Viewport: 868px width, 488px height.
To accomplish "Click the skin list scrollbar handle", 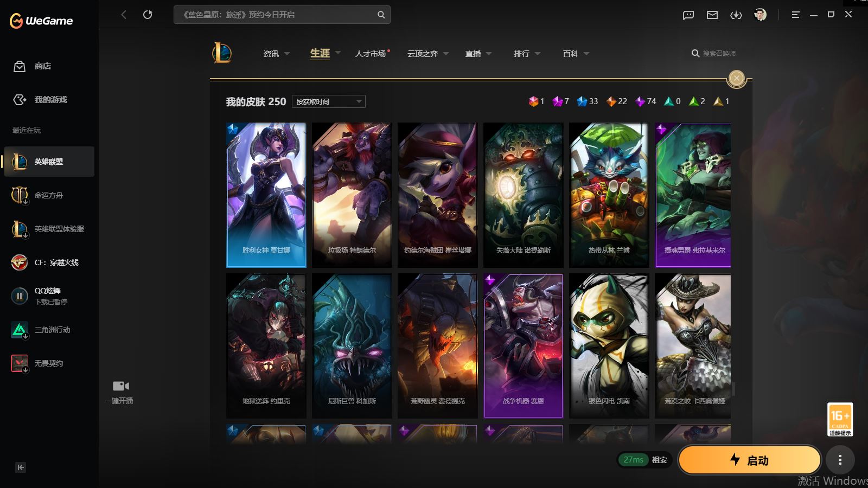I will coord(733,389).
